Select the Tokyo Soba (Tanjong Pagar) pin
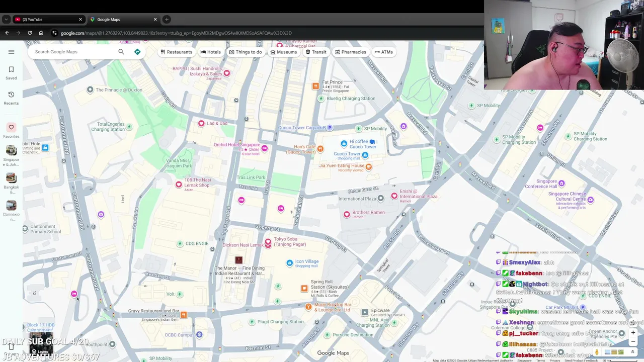The height and width of the screenshot is (362, 644). [268, 243]
